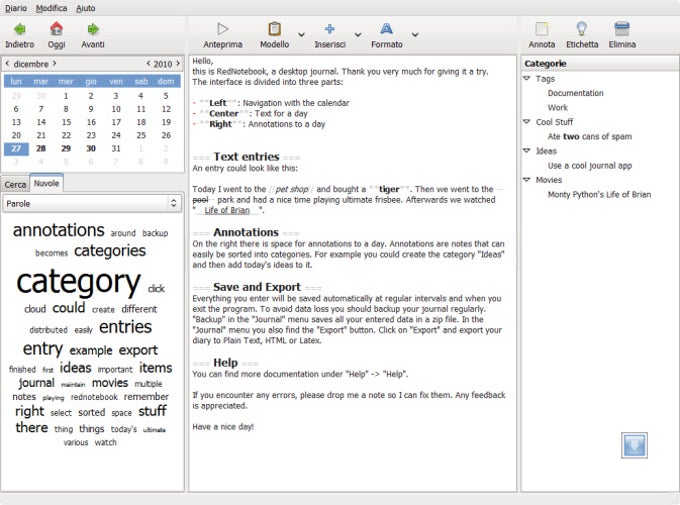Select December 30 in the calendar
The image size is (680, 505).
tap(91, 148)
